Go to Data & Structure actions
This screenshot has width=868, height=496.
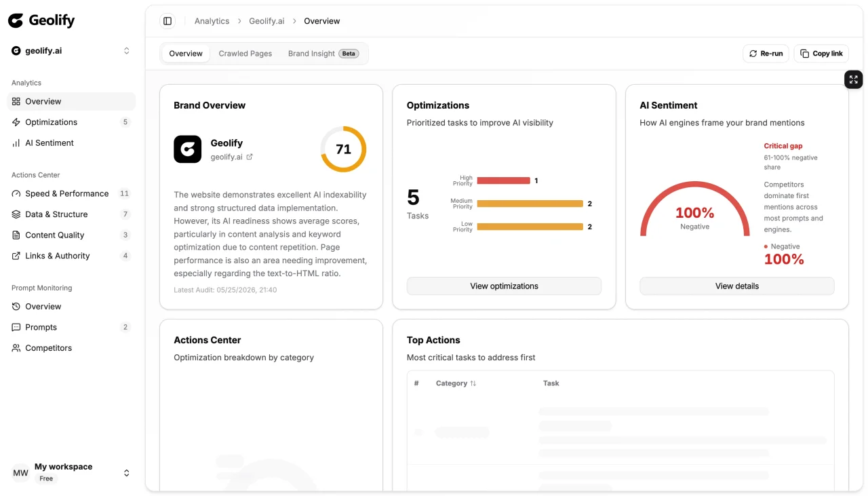click(x=56, y=214)
